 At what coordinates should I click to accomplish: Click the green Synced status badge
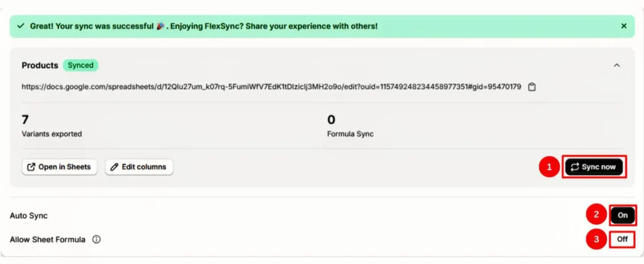click(80, 66)
